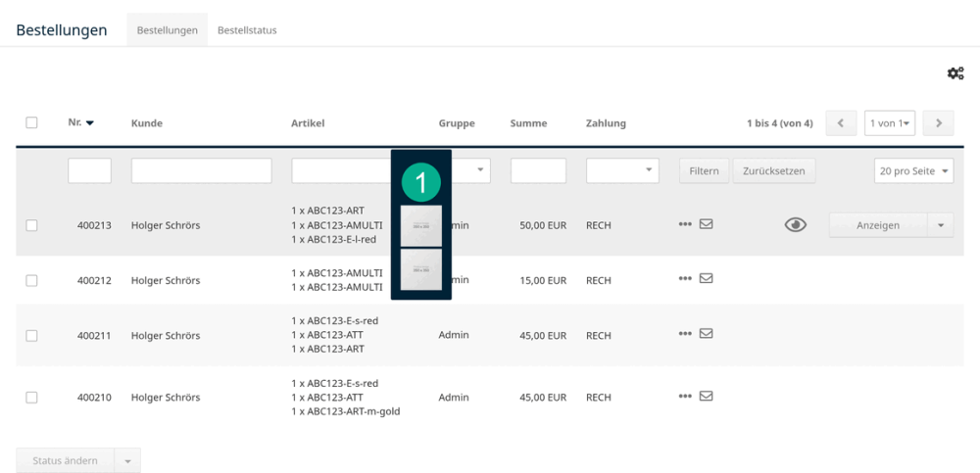Click the Gruppe column header
980x473 pixels.
[457, 123]
